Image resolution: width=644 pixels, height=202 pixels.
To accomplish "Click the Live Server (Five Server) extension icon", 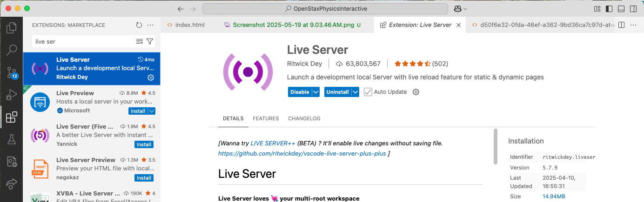I will pos(40,135).
